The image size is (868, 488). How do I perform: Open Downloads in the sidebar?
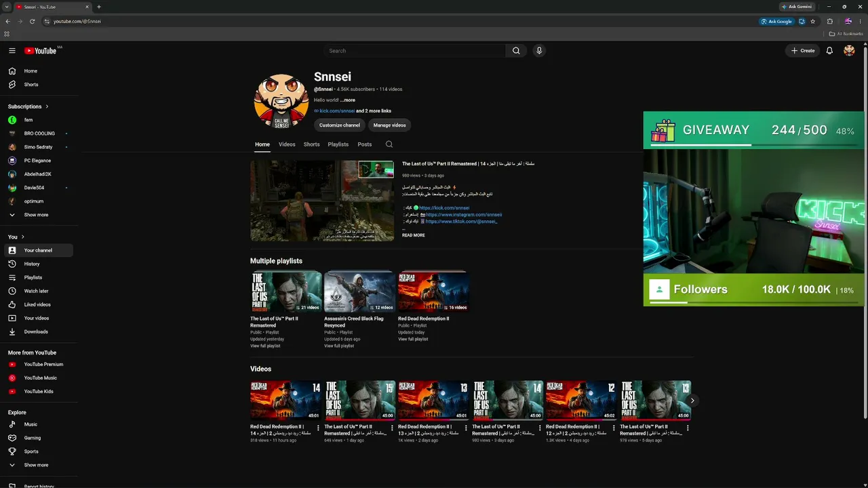[39, 331]
